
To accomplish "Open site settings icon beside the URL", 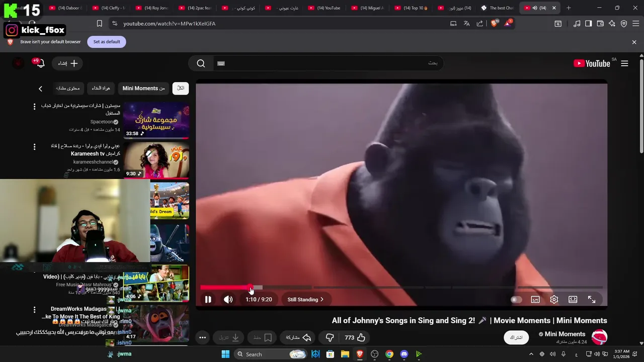I will coord(114,24).
